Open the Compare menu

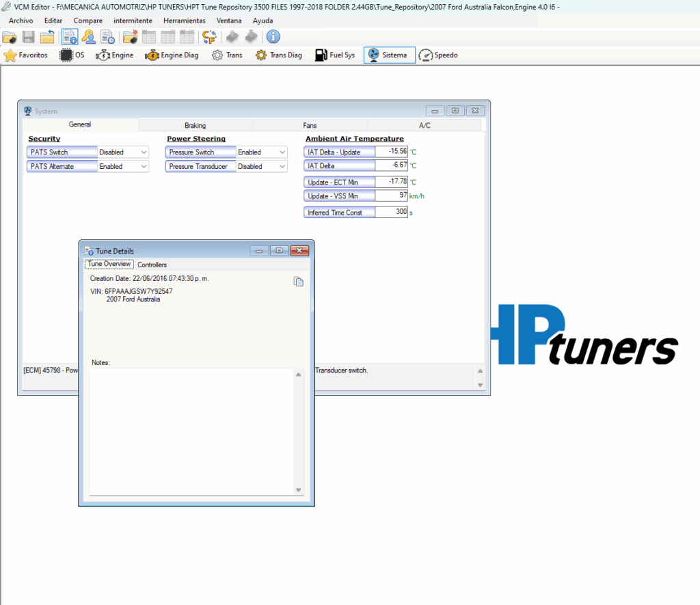click(x=88, y=21)
